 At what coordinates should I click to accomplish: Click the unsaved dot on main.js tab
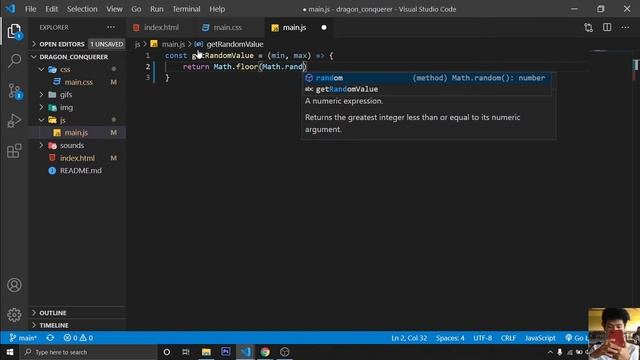(x=324, y=27)
